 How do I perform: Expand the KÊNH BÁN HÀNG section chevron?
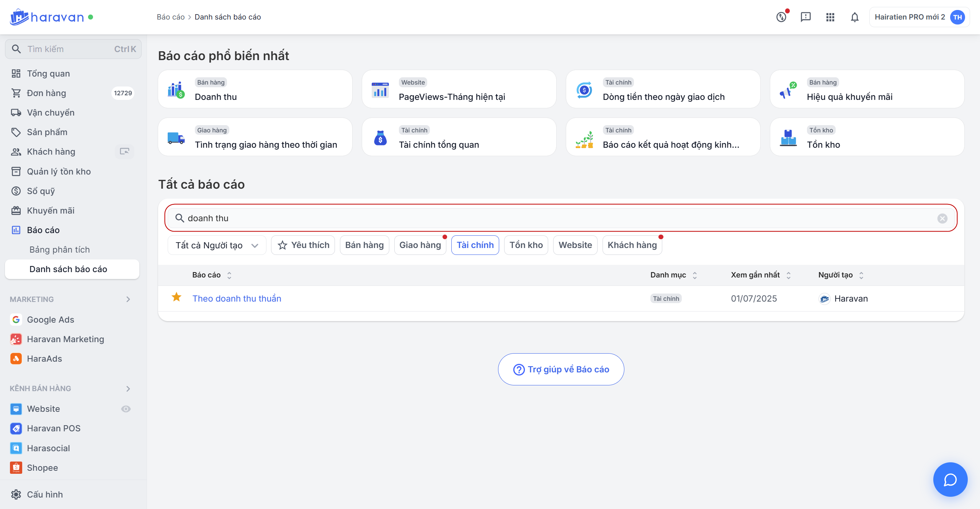tap(128, 389)
